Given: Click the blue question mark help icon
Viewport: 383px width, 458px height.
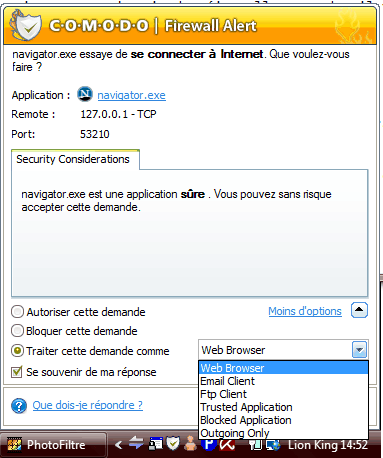Looking at the screenshot, I should [x=19, y=406].
